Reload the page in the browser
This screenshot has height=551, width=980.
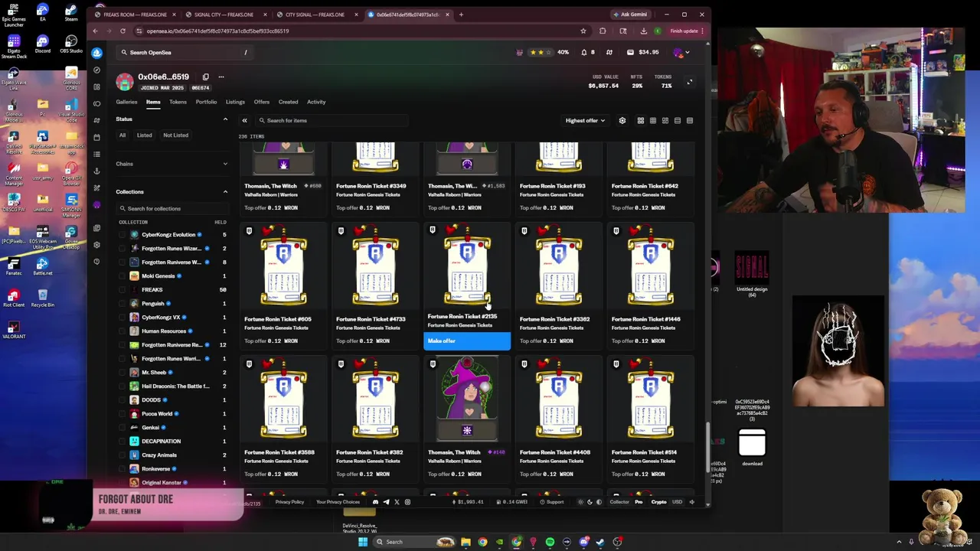[122, 31]
